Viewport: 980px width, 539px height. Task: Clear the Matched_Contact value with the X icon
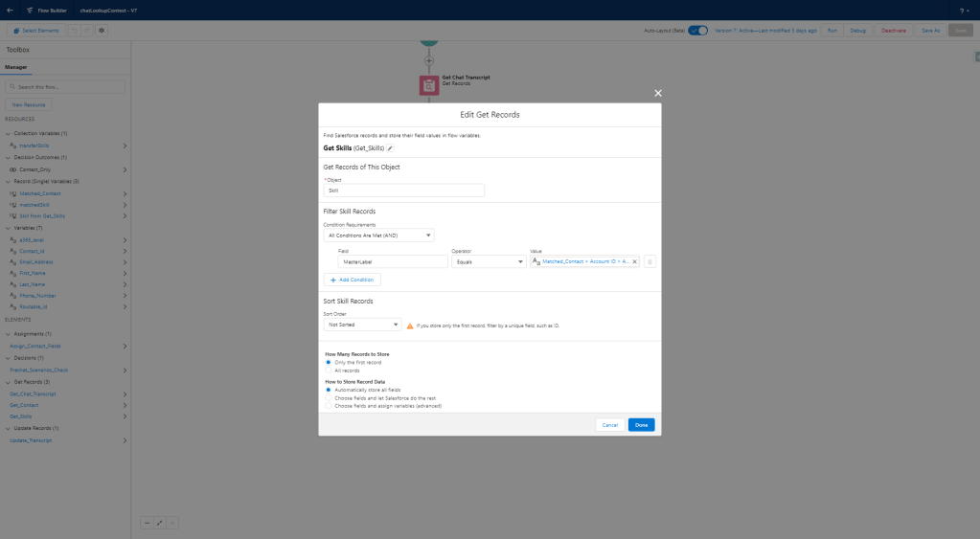click(634, 261)
